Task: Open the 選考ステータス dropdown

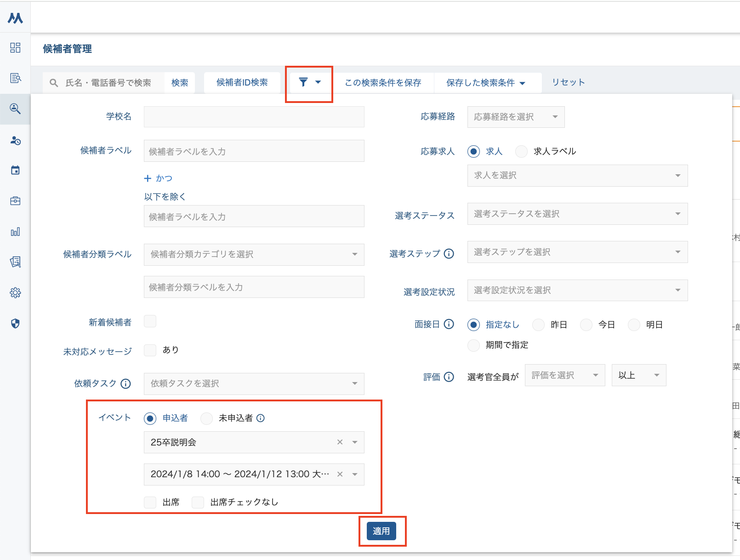Action: click(x=577, y=214)
